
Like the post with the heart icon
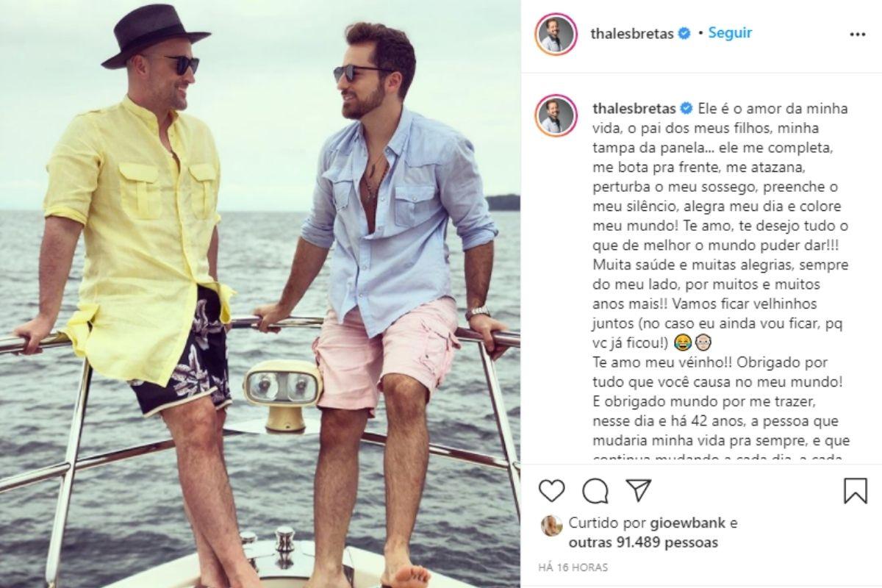(551, 490)
